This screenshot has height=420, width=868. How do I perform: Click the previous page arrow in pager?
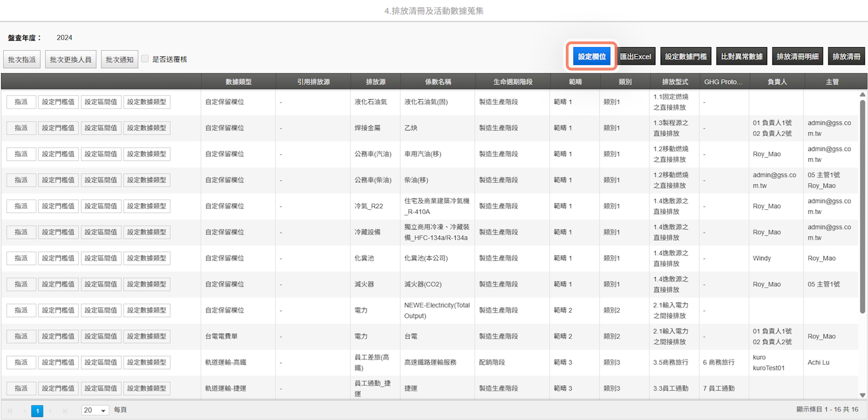pyautogui.click(x=24, y=411)
